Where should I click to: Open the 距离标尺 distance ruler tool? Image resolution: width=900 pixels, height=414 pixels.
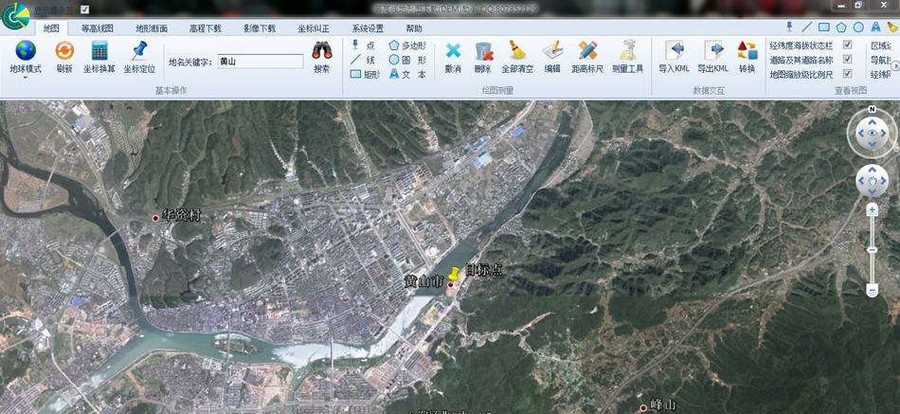pos(585,55)
